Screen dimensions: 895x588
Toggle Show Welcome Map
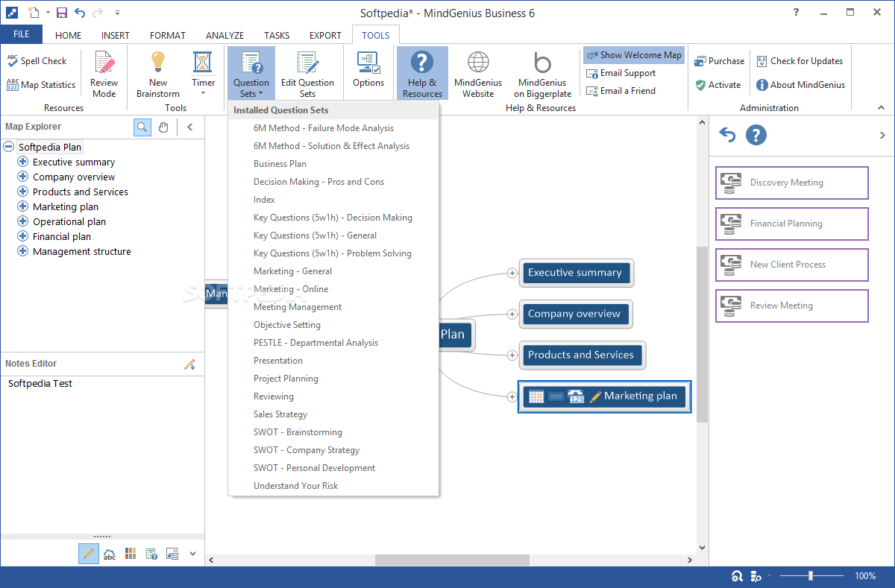[x=634, y=55]
